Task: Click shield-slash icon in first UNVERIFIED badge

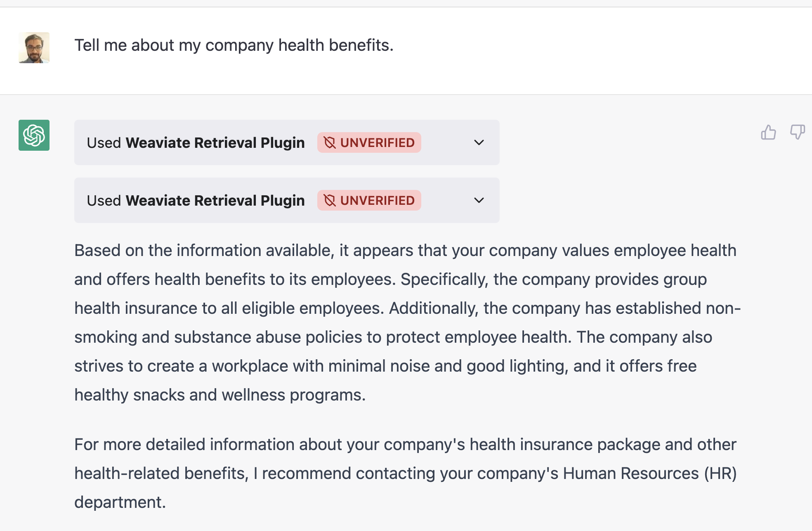Action: click(x=330, y=143)
